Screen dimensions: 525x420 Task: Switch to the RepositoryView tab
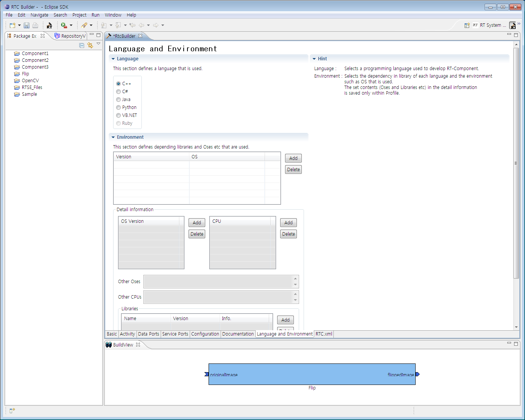pyautogui.click(x=71, y=36)
